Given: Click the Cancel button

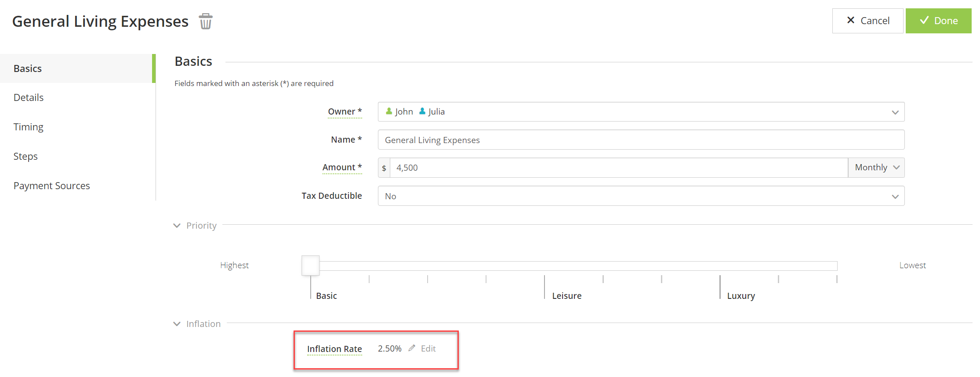Looking at the screenshot, I should coord(867,21).
